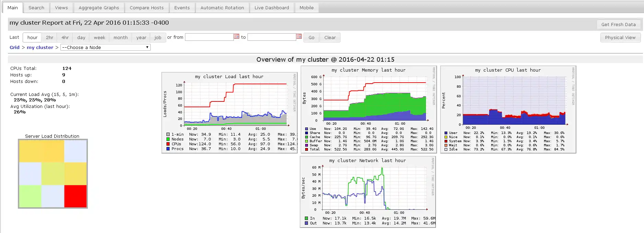Click the light green cell in load heatmap
The height and width of the screenshot is (233, 644).
30,196
